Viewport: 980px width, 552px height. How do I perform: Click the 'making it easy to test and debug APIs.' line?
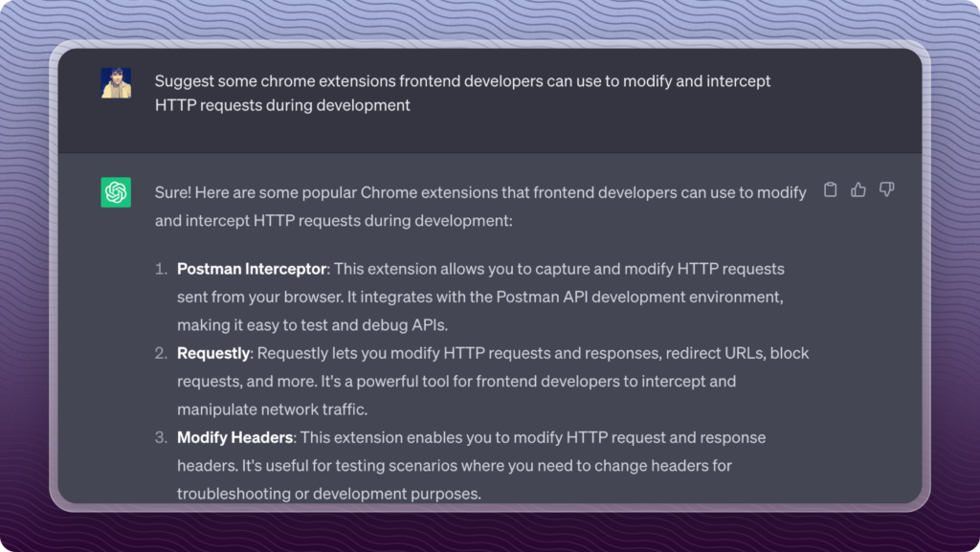point(313,325)
